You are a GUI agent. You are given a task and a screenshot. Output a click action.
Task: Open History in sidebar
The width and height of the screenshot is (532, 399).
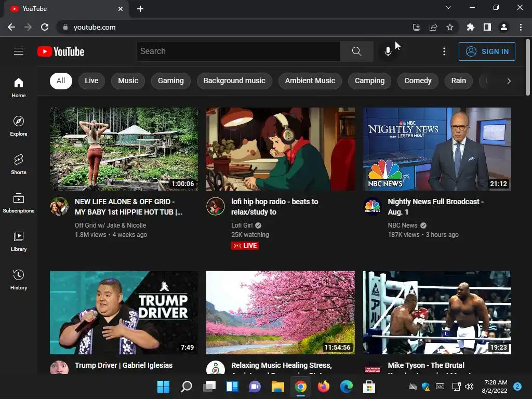coord(19,280)
